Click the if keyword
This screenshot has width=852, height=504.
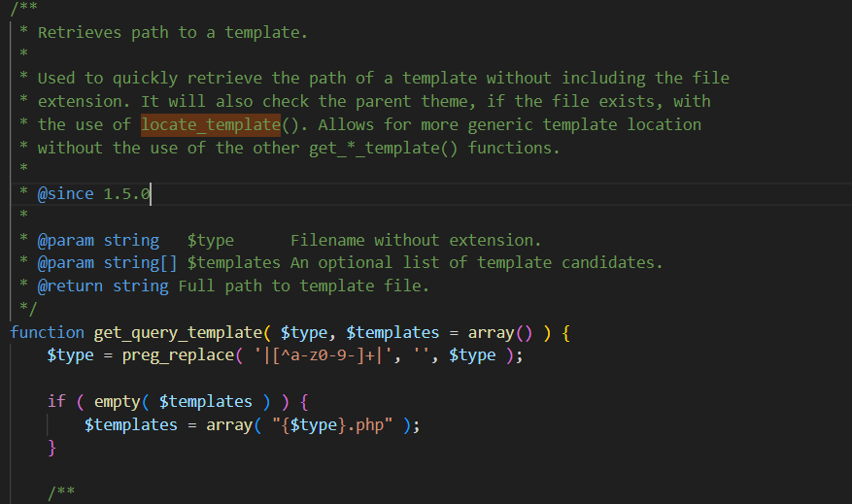click(56, 401)
